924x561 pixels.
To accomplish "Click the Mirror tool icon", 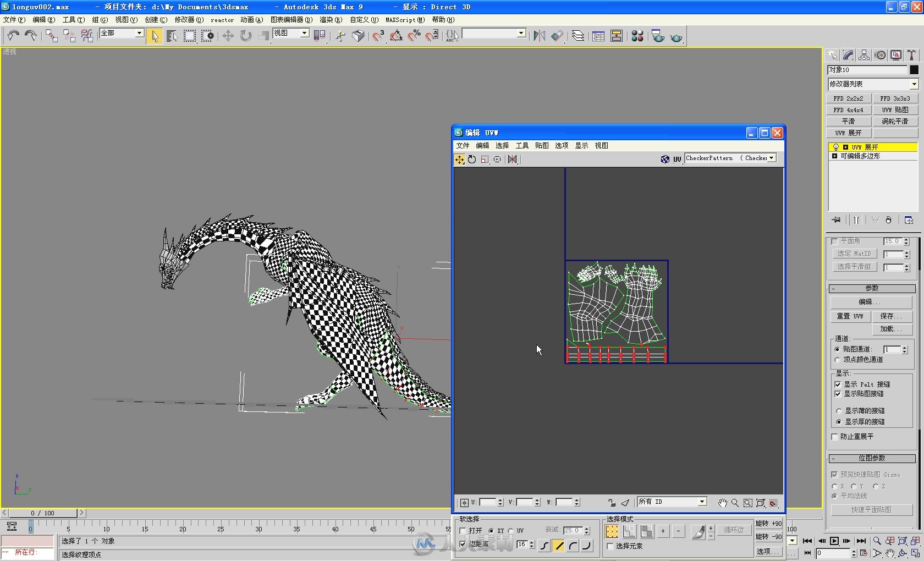I will 540,36.
